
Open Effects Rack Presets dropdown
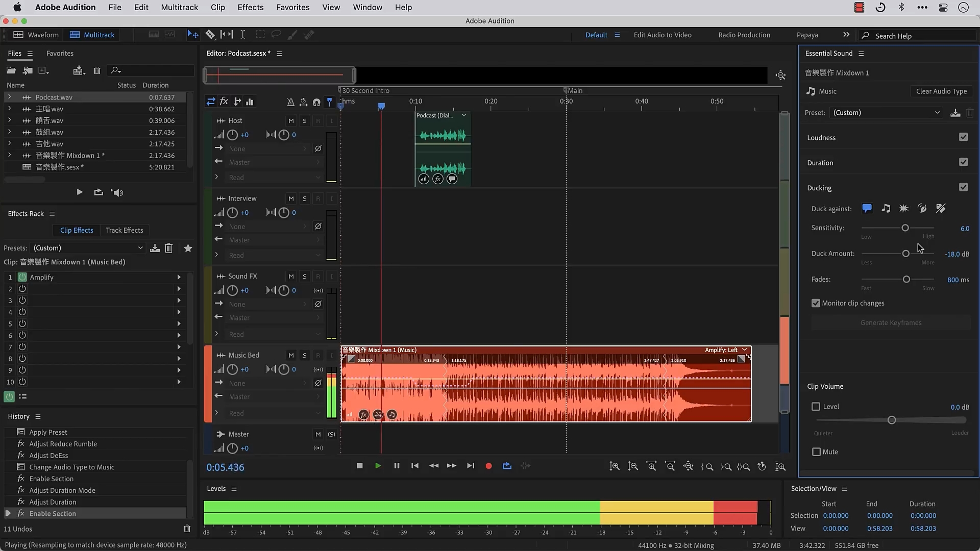88,248
